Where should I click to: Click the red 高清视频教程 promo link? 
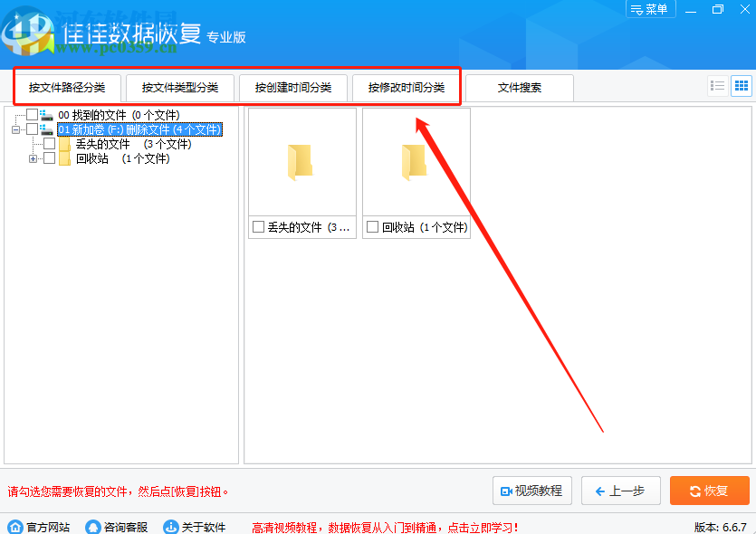[385, 528]
